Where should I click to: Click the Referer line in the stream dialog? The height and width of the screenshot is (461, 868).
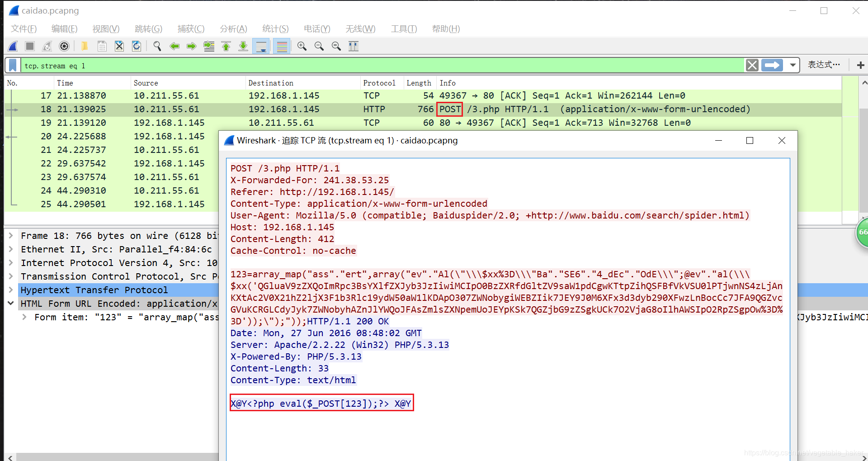[312, 192]
